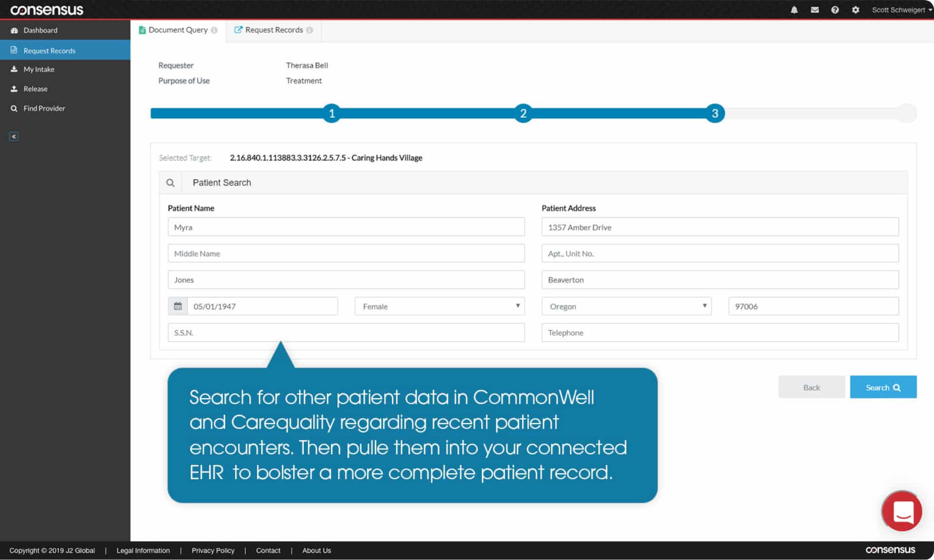
Task: Open Find Provider in sidebar
Action: [x=65, y=108]
